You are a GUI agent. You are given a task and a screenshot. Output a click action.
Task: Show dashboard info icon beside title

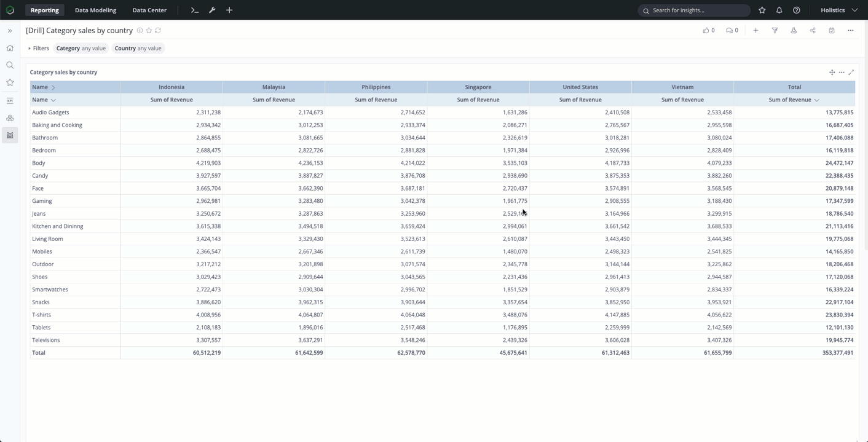[x=140, y=30]
